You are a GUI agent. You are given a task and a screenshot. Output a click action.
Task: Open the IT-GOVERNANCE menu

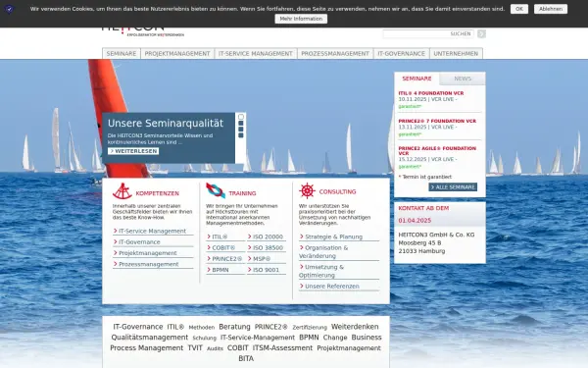(401, 54)
